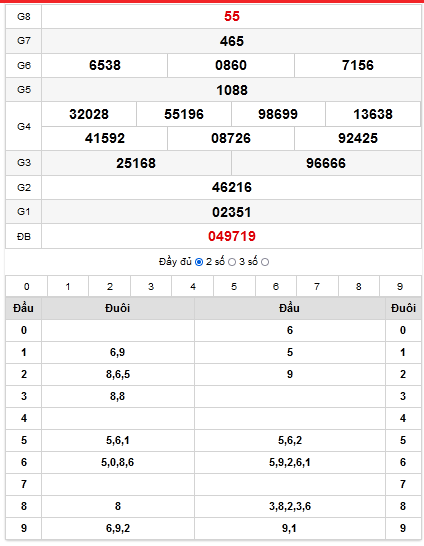The image size is (424, 546).
Task: Click the G2 result 46216
Action: [232, 187]
